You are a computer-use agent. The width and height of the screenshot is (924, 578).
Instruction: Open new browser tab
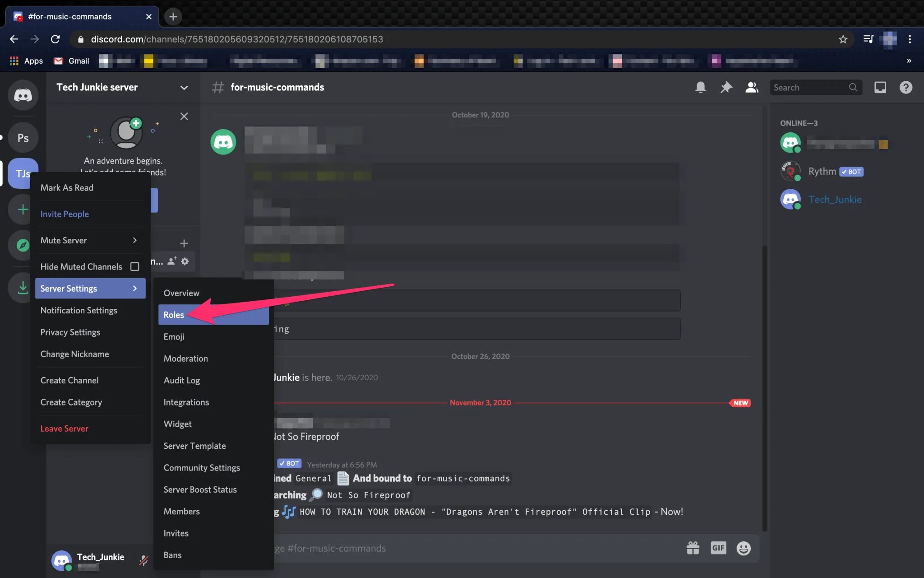173,17
